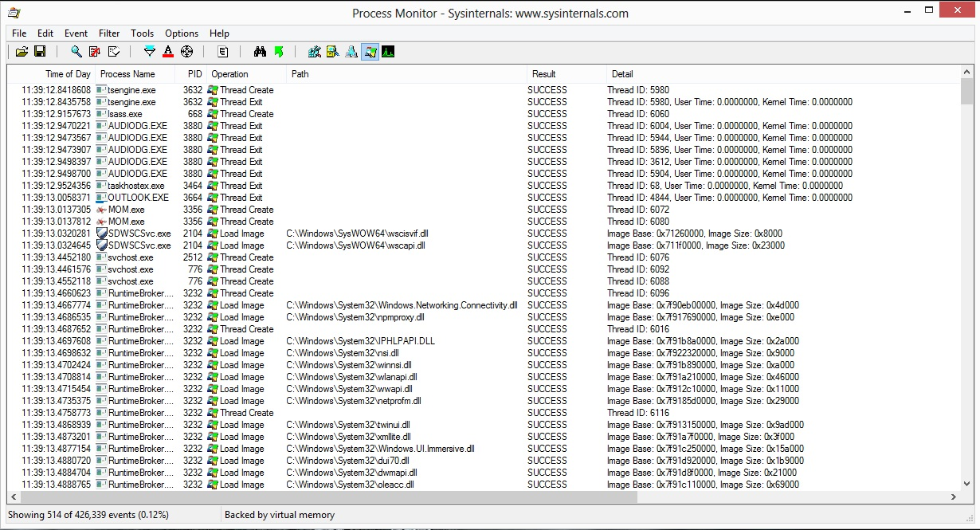Select the dwmapi.dll path entry
The height and width of the screenshot is (530, 980).
click(x=351, y=473)
